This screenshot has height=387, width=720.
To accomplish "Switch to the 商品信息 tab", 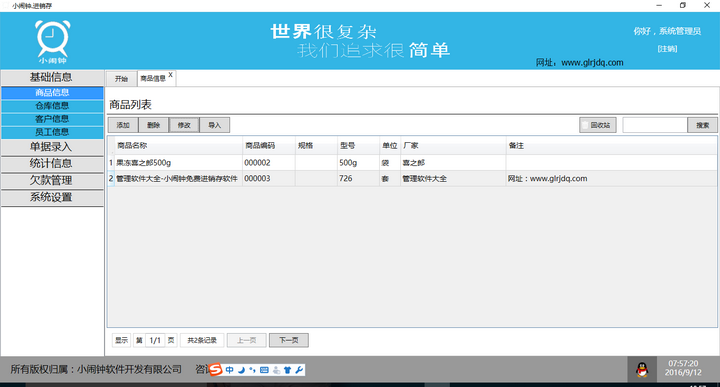I will pyautogui.click(x=153, y=79).
